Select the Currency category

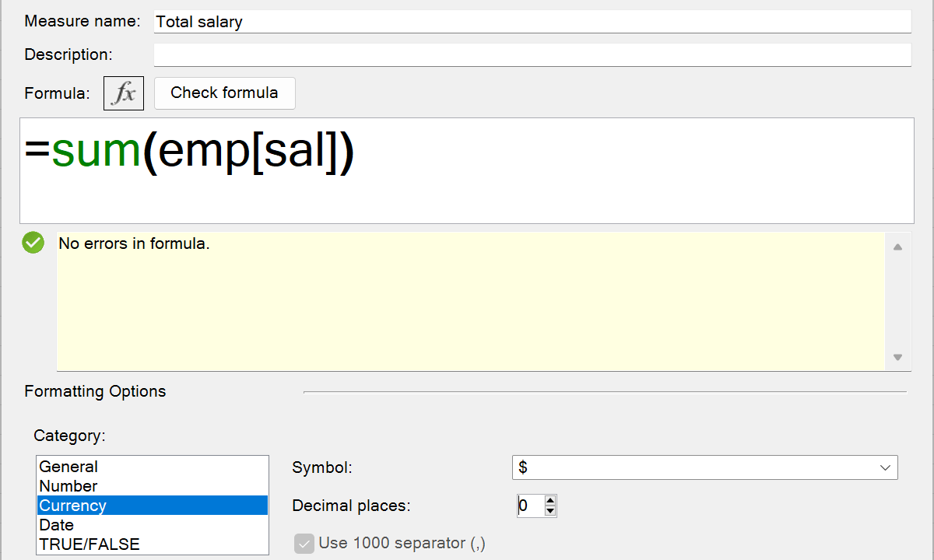click(x=73, y=506)
